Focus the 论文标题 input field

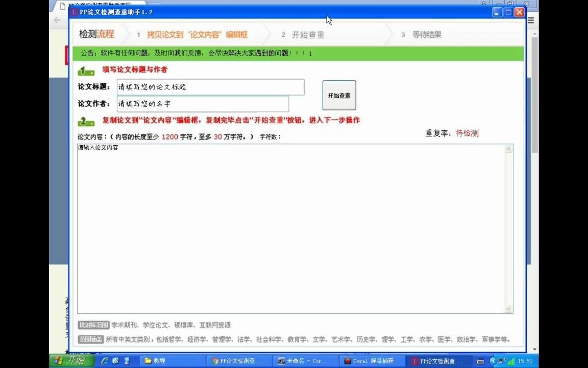210,87
